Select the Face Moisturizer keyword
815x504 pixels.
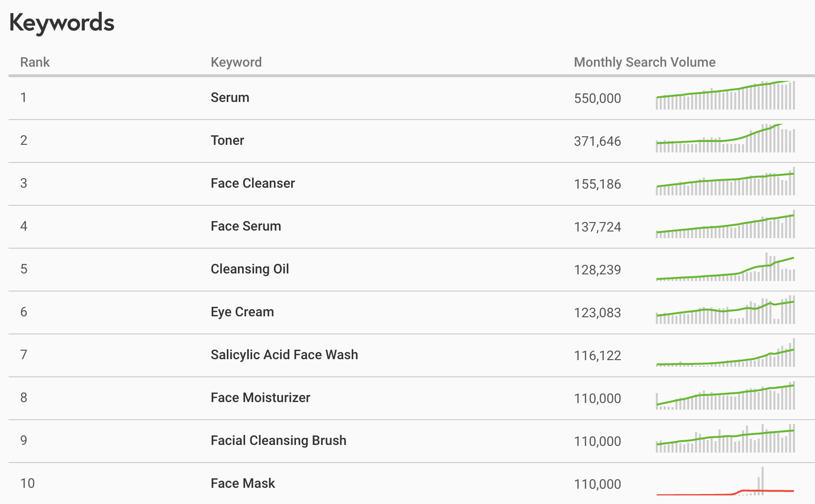(260, 398)
